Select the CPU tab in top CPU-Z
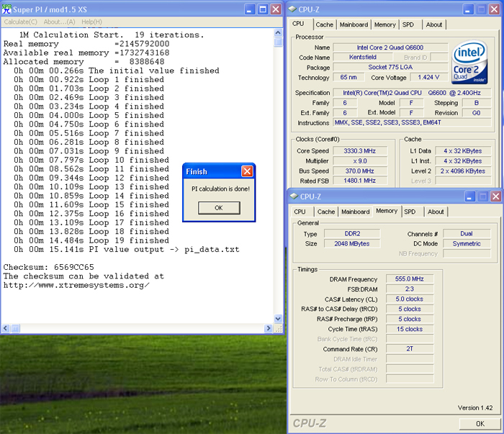Viewport: 504px width, 434px height. (298, 24)
